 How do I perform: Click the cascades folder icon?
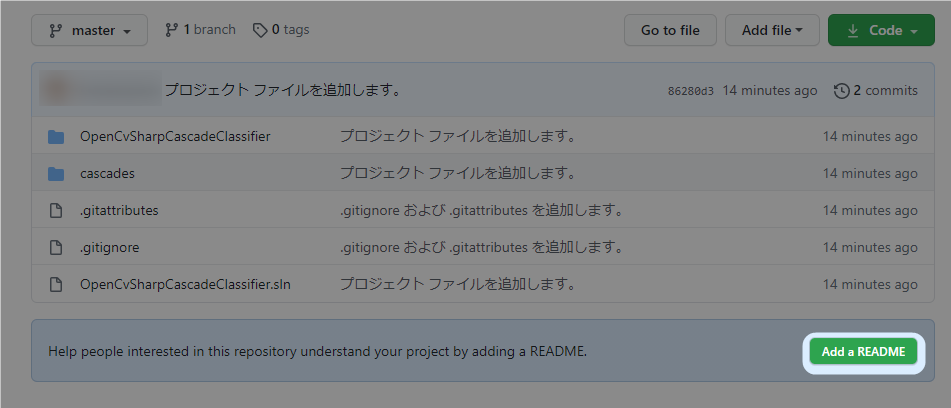click(x=56, y=174)
